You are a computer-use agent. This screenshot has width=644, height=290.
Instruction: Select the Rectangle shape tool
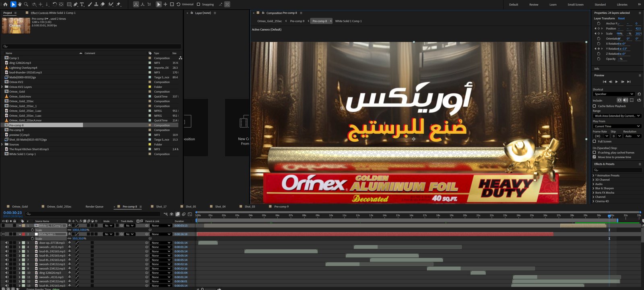[x=69, y=4]
